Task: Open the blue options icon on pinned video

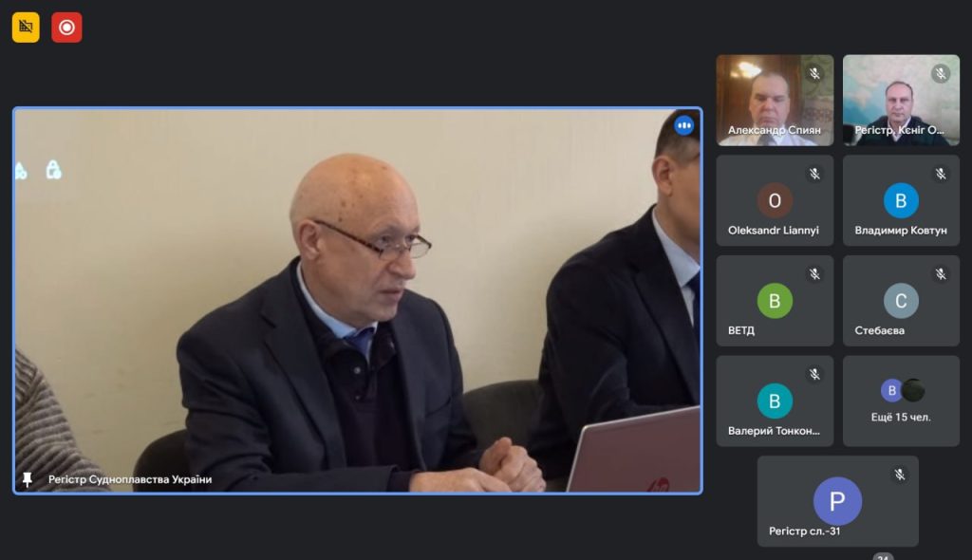Action: tap(683, 125)
